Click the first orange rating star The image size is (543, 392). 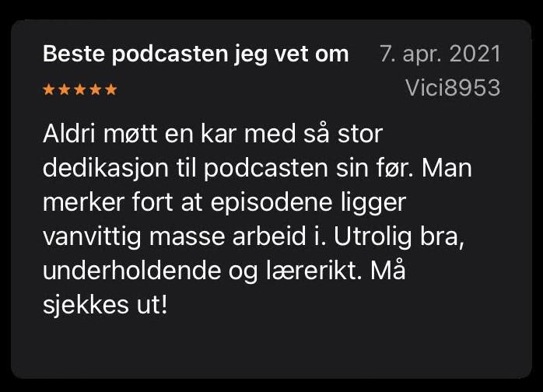coord(49,89)
